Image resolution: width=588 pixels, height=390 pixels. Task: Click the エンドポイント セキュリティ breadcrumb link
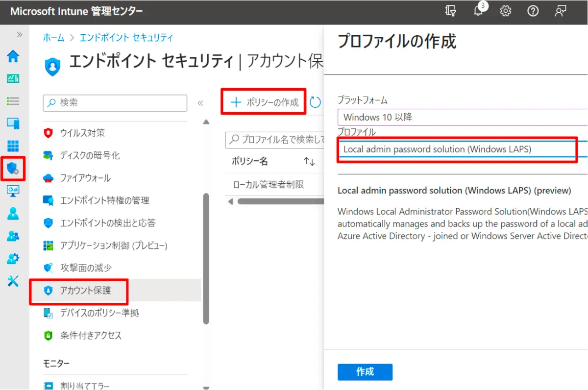pyautogui.click(x=126, y=38)
